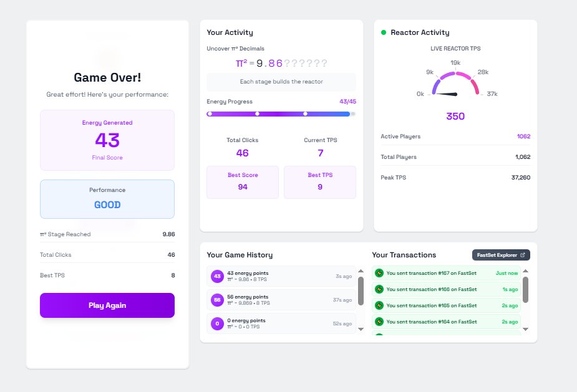Click the '37s ago' timestamp in game history
This screenshot has height=392, width=577.
(342, 300)
